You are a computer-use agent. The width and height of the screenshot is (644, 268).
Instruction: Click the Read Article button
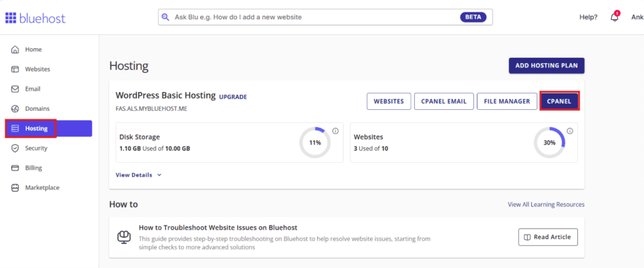point(548,237)
